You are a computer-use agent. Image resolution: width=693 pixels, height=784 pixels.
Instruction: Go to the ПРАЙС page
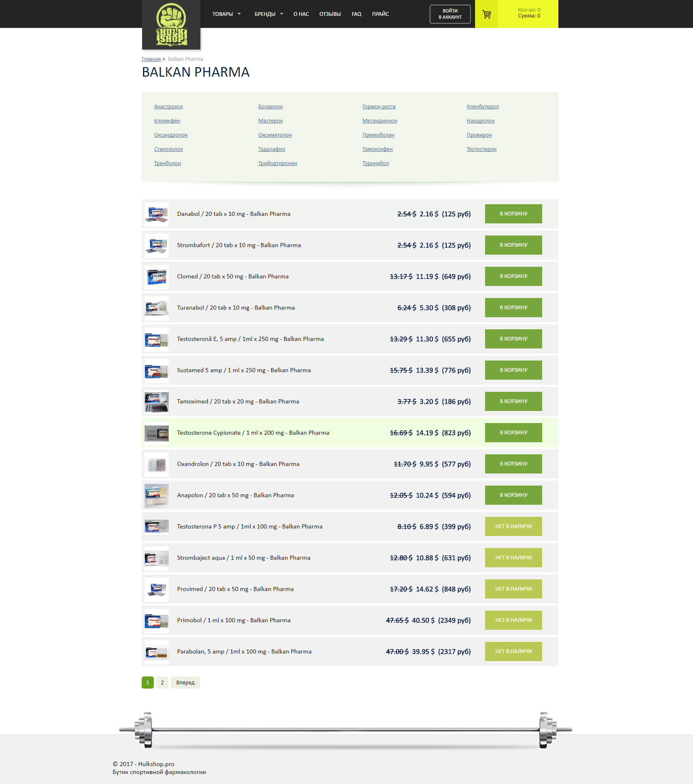[x=380, y=14]
